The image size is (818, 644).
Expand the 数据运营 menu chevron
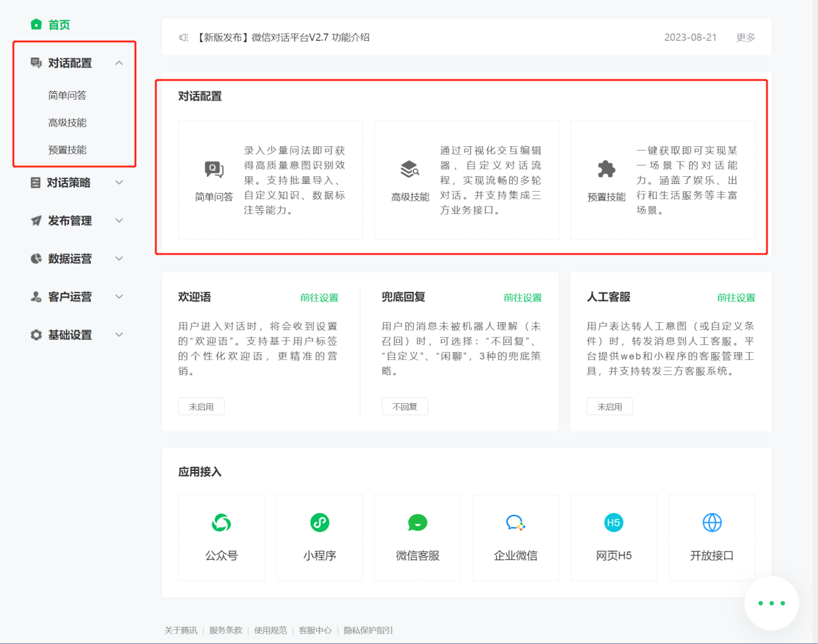[x=119, y=259]
